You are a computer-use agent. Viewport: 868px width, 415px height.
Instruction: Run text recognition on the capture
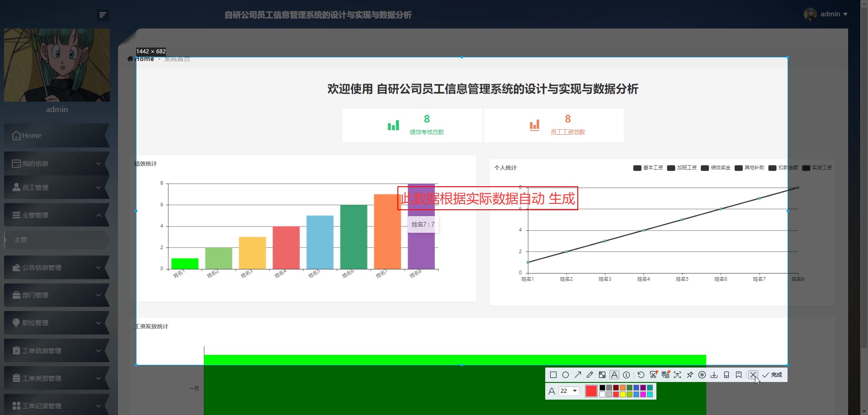pos(677,375)
